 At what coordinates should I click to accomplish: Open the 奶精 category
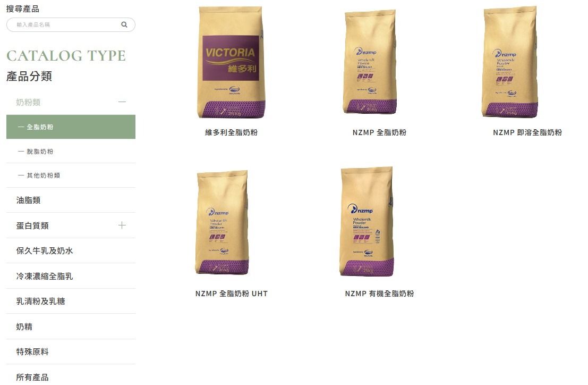[71, 327]
